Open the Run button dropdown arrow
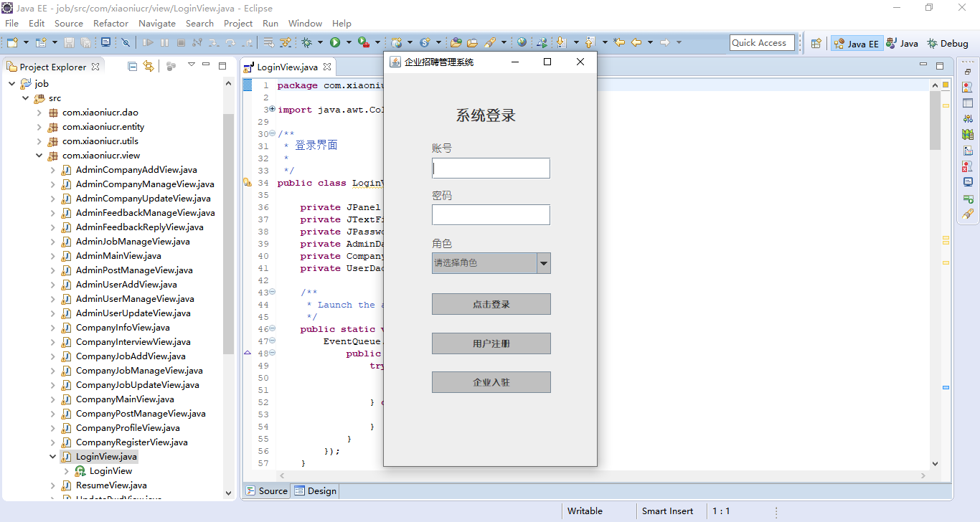980x522 pixels. [349, 42]
